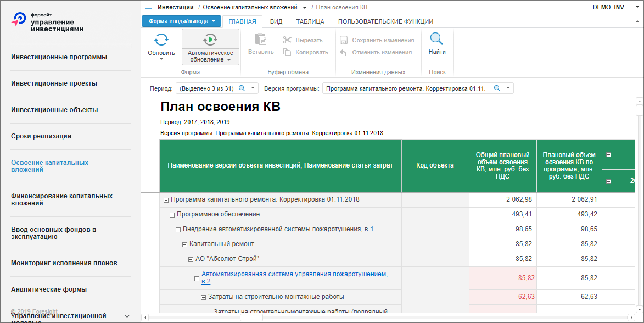Image resolution: width=644 pixels, height=323 pixels.
Task: Click the Сохранить изменения button label
Action: 383,40
